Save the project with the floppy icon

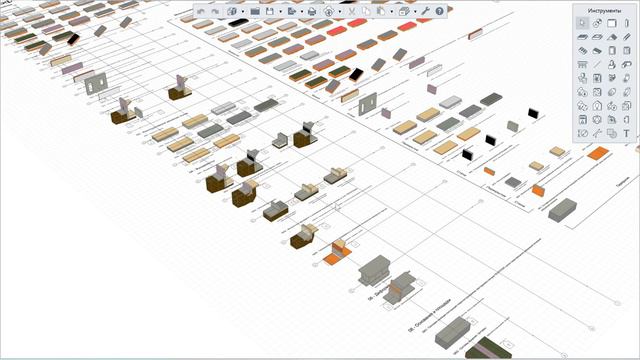(270, 11)
